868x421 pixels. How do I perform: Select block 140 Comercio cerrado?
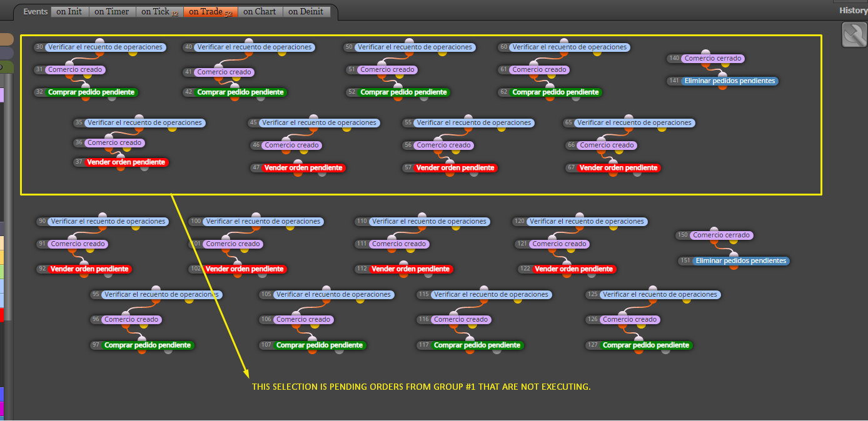705,59
